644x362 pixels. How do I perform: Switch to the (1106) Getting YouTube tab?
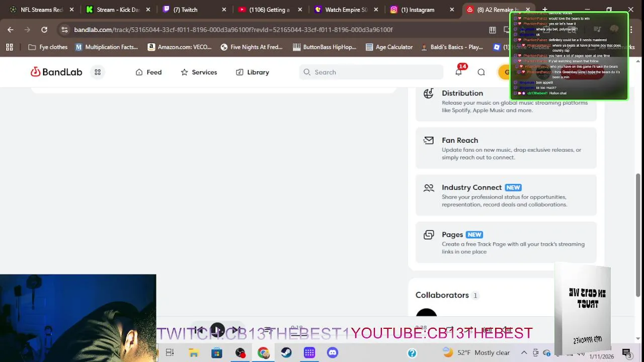click(270, 10)
